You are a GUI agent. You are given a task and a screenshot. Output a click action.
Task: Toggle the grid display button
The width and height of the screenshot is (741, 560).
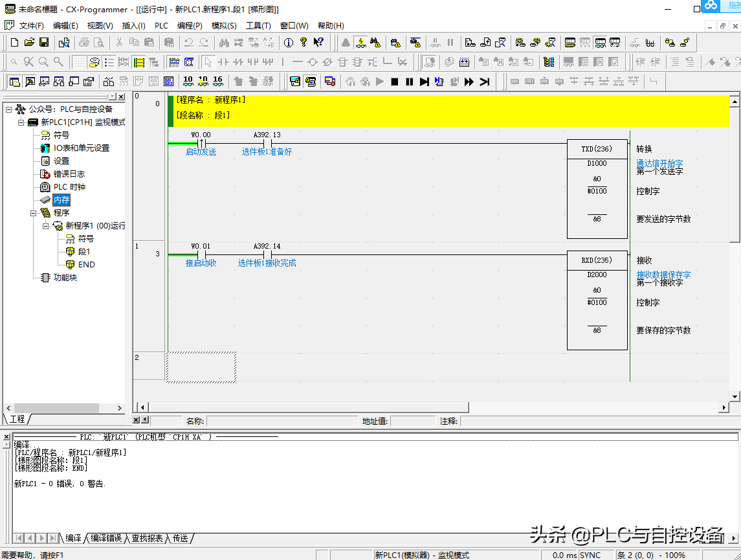(78, 62)
